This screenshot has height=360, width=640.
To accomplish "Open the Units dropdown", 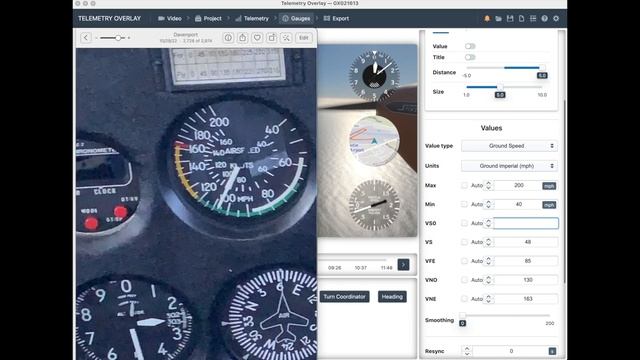I will tap(509, 166).
